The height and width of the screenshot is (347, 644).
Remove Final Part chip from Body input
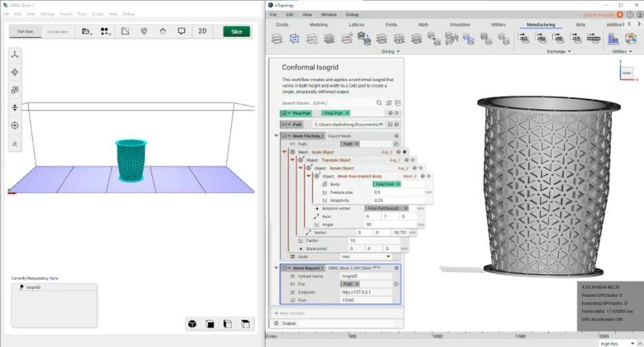[398, 184]
